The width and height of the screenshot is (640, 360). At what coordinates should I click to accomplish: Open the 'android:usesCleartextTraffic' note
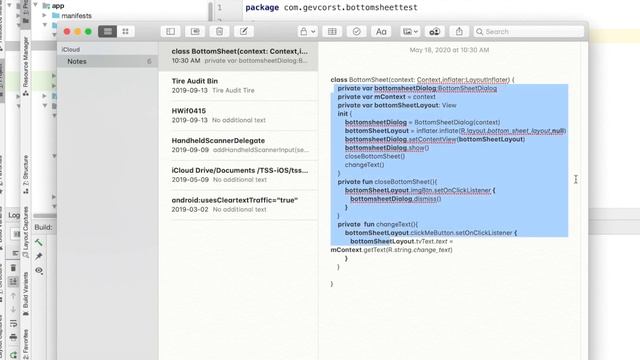click(238, 205)
